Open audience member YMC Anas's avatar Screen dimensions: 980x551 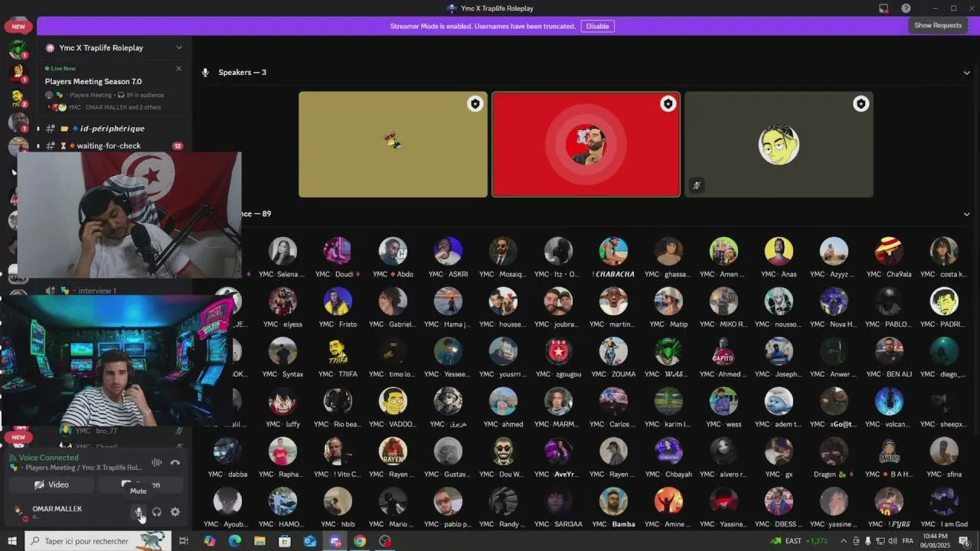click(x=779, y=251)
